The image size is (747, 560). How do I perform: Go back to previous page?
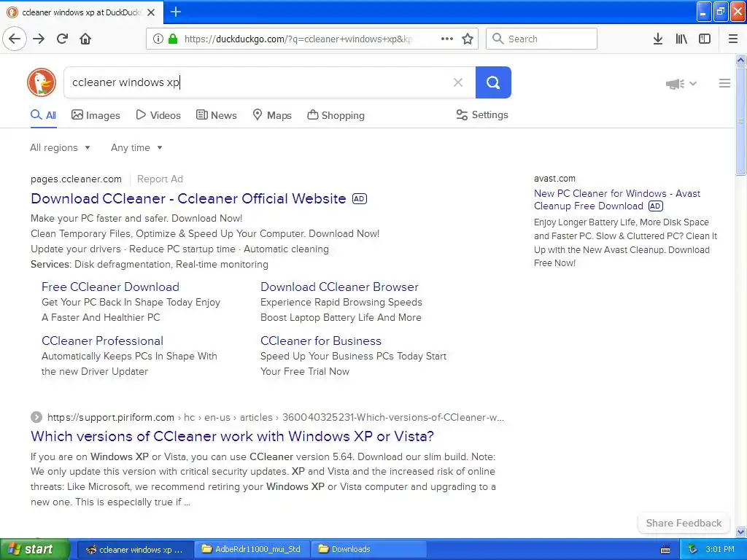[15, 39]
